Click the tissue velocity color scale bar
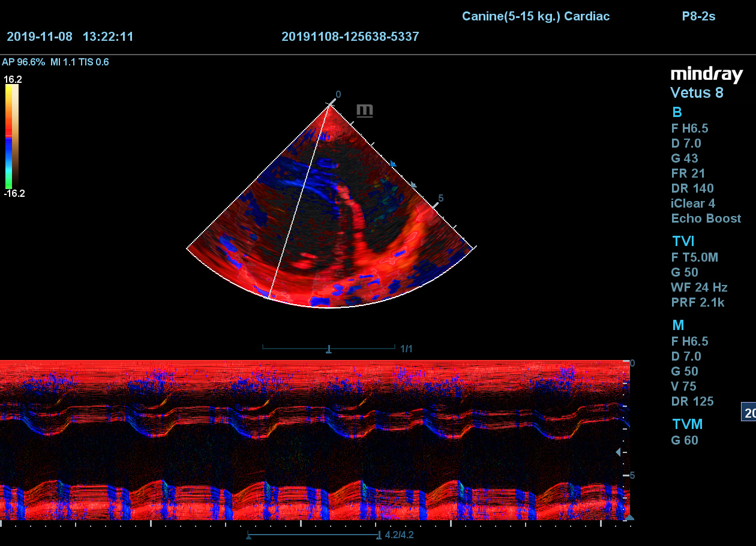The width and height of the screenshot is (756, 546). (x=12, y=135)
